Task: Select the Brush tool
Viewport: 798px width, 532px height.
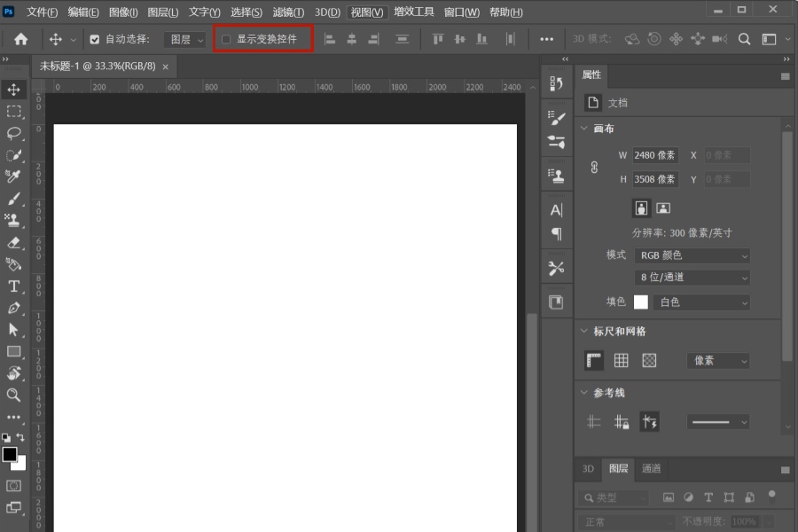Action: click(x=13, y=199)
